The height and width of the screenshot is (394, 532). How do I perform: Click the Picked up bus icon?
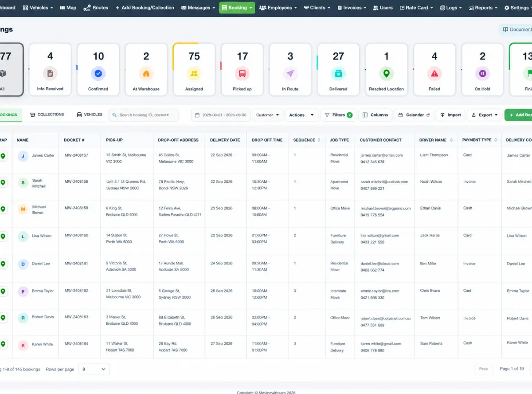click(242, 73)
